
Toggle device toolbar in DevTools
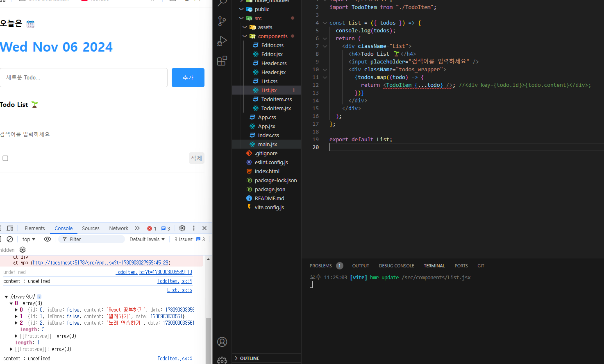(x=10, y=228)
